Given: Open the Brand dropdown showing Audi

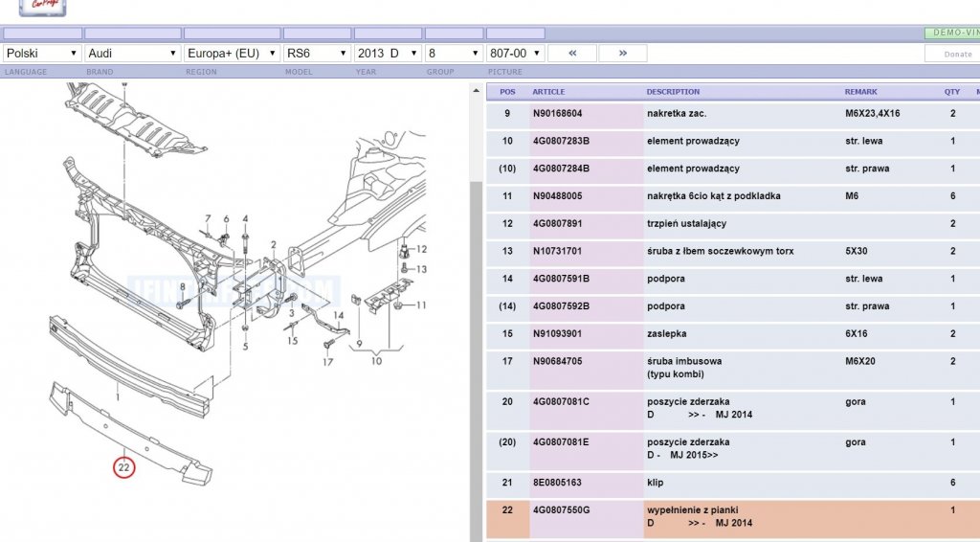Looking at the screenshot, I should (x=132, y=53).
